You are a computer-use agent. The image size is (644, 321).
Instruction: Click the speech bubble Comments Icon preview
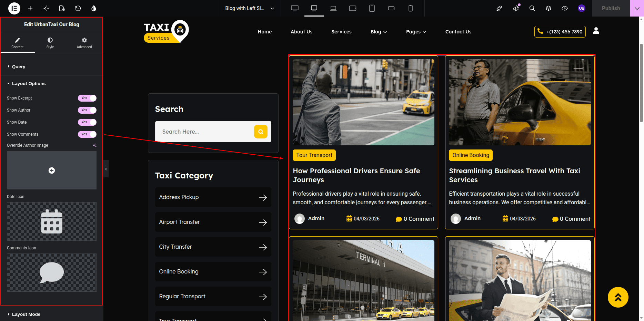point(52,273)
